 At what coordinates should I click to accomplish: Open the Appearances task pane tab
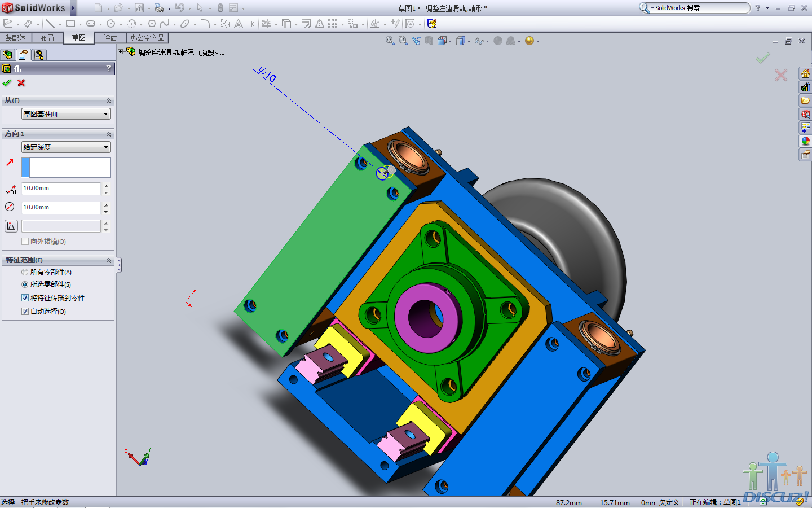click(805, 141)
